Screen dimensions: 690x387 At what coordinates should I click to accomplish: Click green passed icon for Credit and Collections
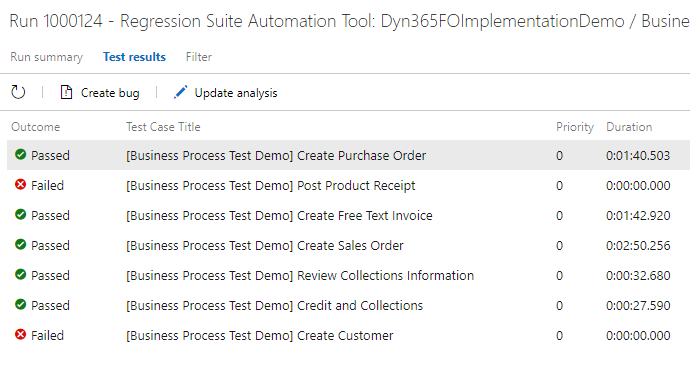pyautogui.click(x=20, y=305)
